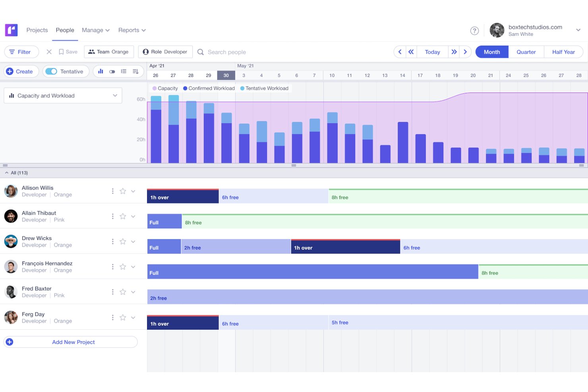Image resolution: width=588 pixels, height=392 pixels.
Task: Select the bar chart view icon
Action: pos(101,71)
